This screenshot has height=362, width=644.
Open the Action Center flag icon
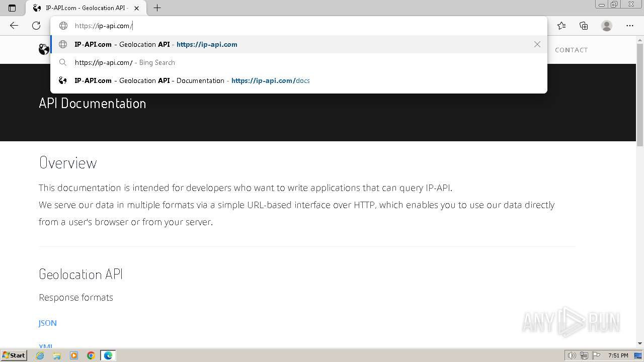[x=596, y=355]
